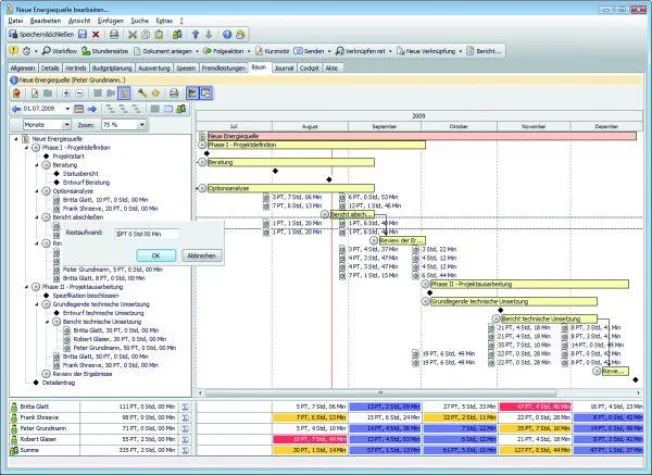The height and width of the screenshot is (475, 652).
Task: Click the printer icon in top toolbar
Action: click(114, 34)
